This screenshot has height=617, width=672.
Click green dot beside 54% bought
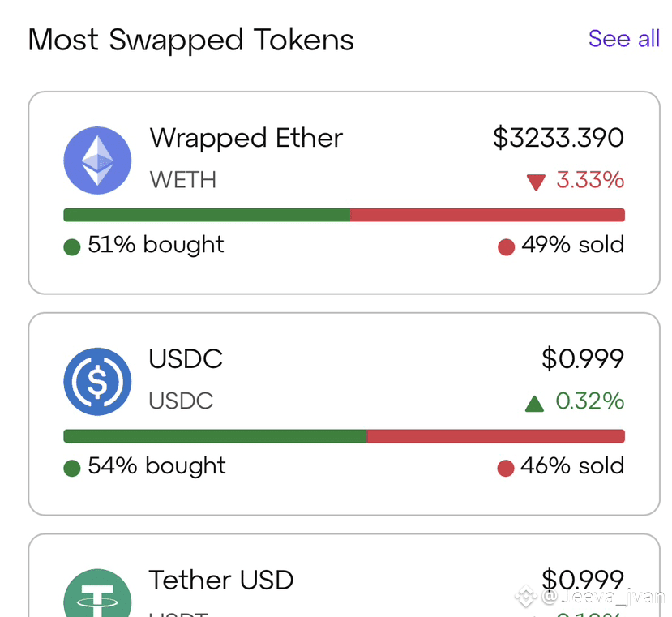72,468
